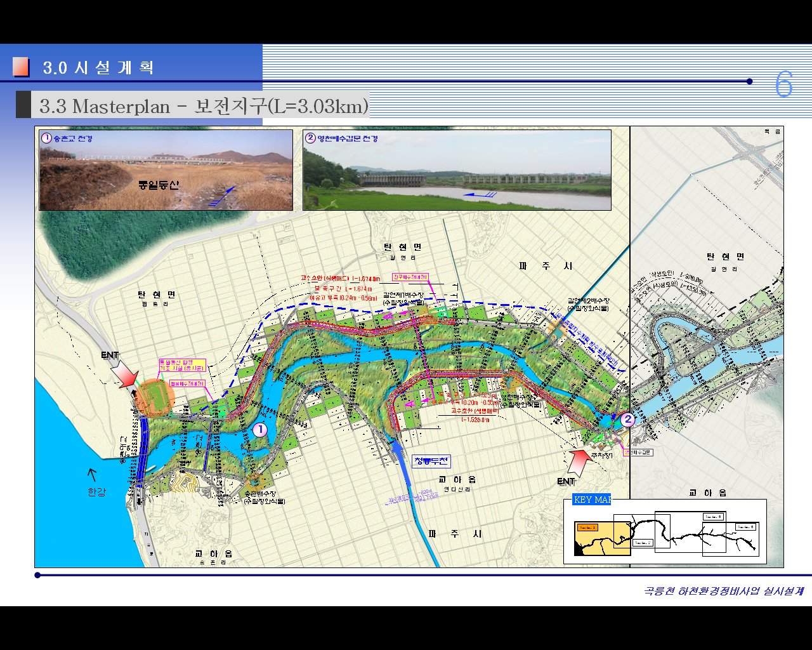This screenshot has height=650, width=812.
Task: Click the pink label box below the 통일동산 label
Action: pos(187,384)
